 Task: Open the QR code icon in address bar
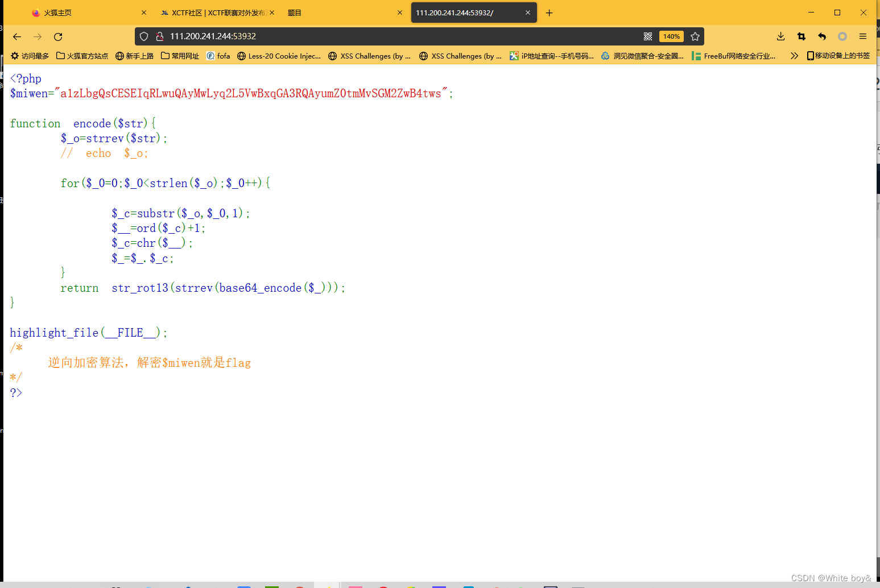pyautogui.click(x=648, y=36)
